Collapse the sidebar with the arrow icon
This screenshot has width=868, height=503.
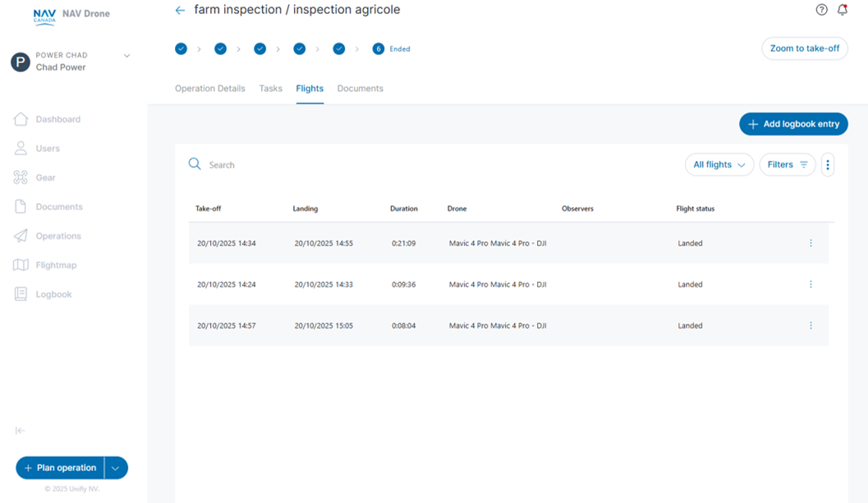click(21, 431)
